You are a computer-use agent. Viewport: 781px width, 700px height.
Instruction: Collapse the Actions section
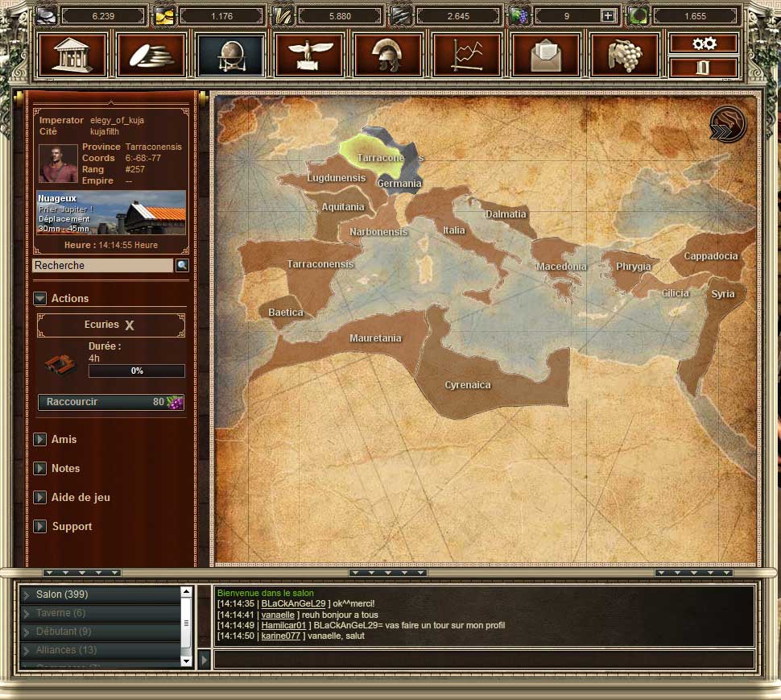40,298
